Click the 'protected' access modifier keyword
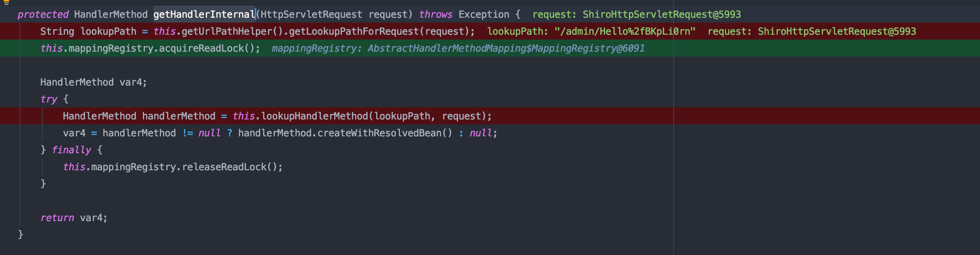The width and height of the screenshot is (980, 255). (43, 15)
